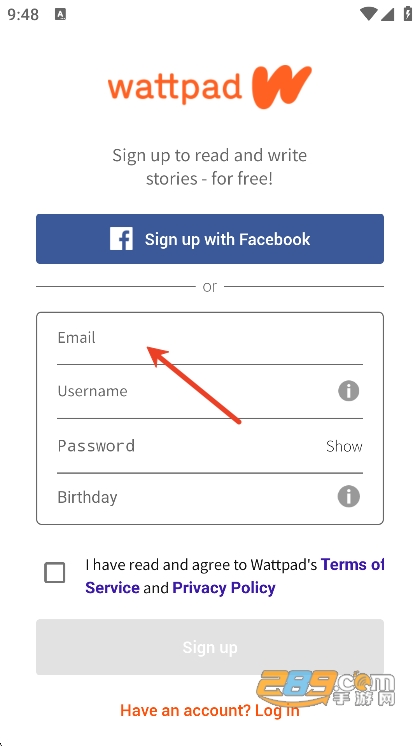Image resolution: width=420 pixels, height=746 pixels.
Task: Click the gray Sign up button
Action: coord(210,647)
